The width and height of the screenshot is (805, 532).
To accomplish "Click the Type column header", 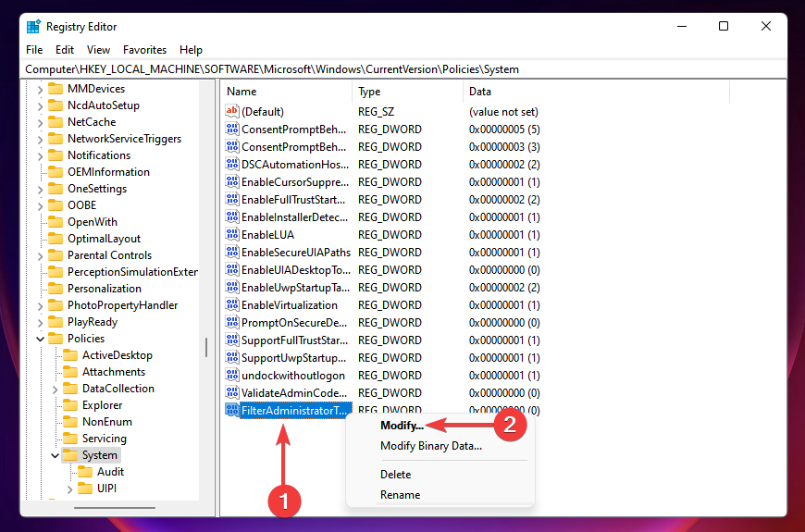I will click(408, 92).
